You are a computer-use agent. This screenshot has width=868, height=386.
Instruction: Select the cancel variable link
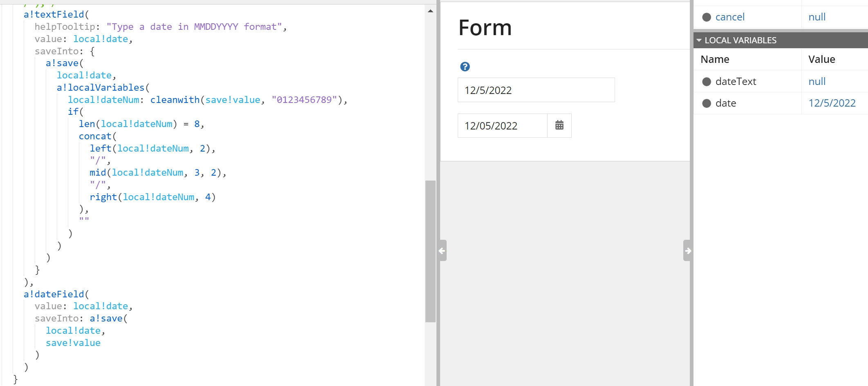(730, 17)
